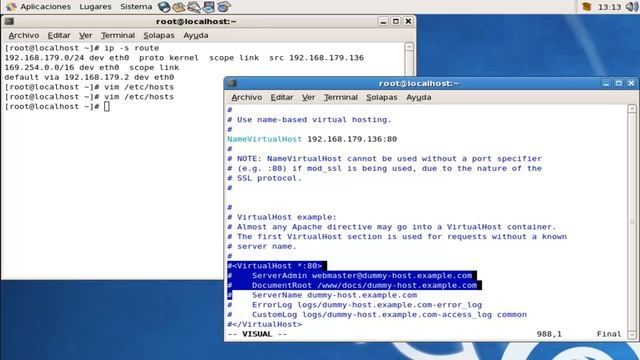Click the 'Final' indicator in vim status line
The image size is (640, 360).
tap(609, 334)
